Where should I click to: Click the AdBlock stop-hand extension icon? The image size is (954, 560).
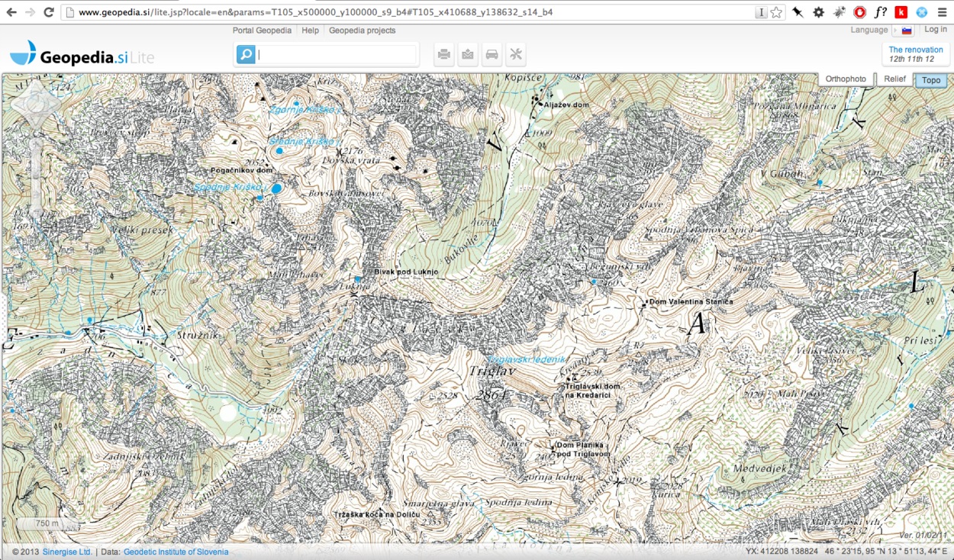[859, 12]
